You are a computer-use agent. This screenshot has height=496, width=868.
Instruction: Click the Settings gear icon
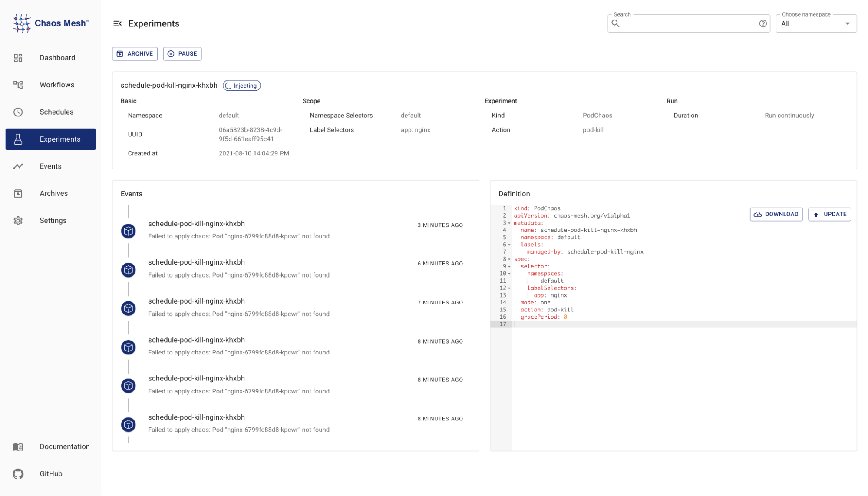[18, 220]
